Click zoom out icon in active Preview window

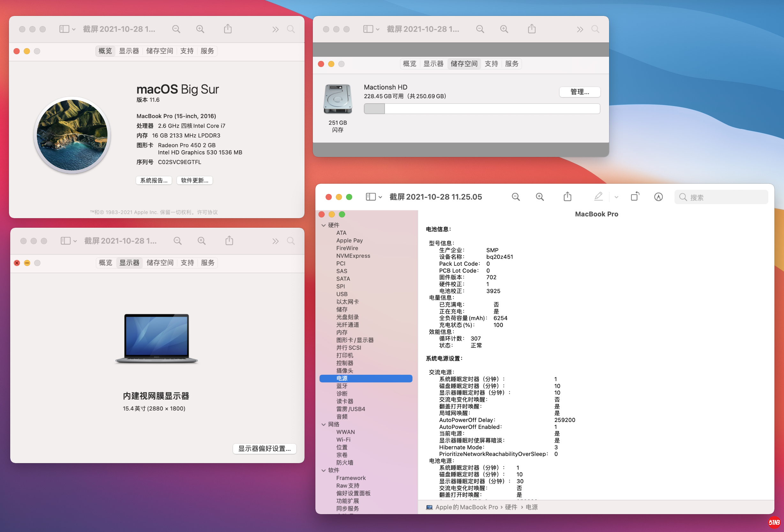pyautogui.click(x=516, y=197)
